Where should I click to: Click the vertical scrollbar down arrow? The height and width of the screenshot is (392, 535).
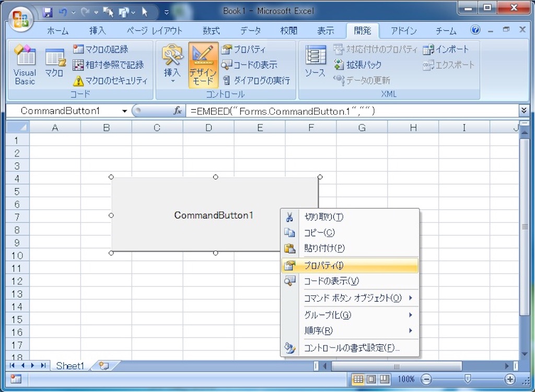(x=525, y=355)
